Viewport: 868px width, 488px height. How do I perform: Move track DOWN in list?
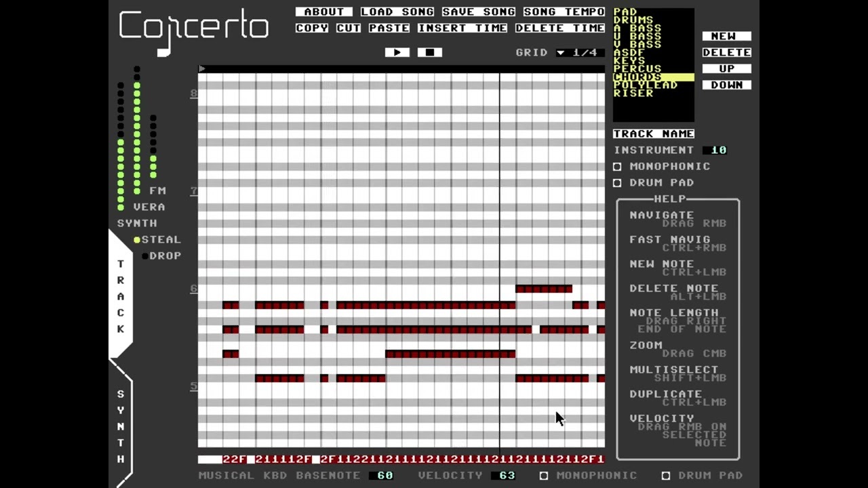pyautogui.click(x=727, y=85)
